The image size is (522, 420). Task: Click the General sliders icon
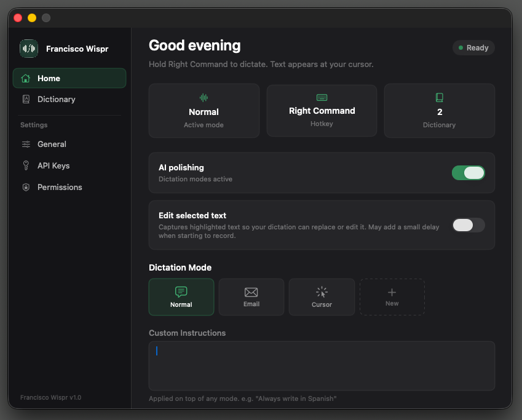pyautogui.click(x=26, y=144)
